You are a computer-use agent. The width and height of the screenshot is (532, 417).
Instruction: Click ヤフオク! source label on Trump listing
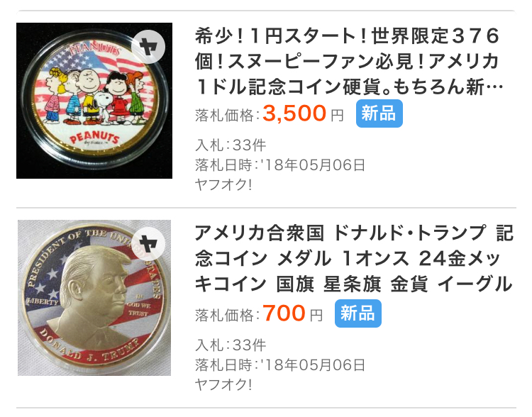[223, 385]
